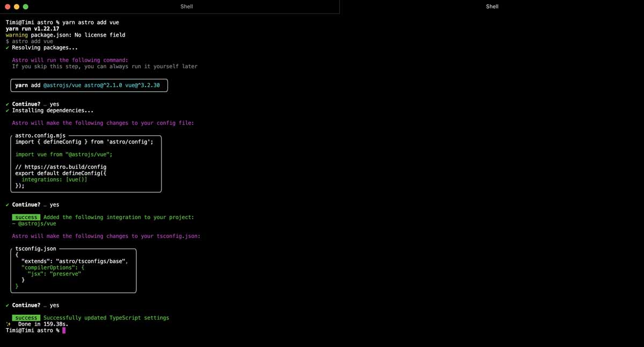Click the success badge for TypeScript settings
The image size is (644, 347).
click(x=26, y=317)
